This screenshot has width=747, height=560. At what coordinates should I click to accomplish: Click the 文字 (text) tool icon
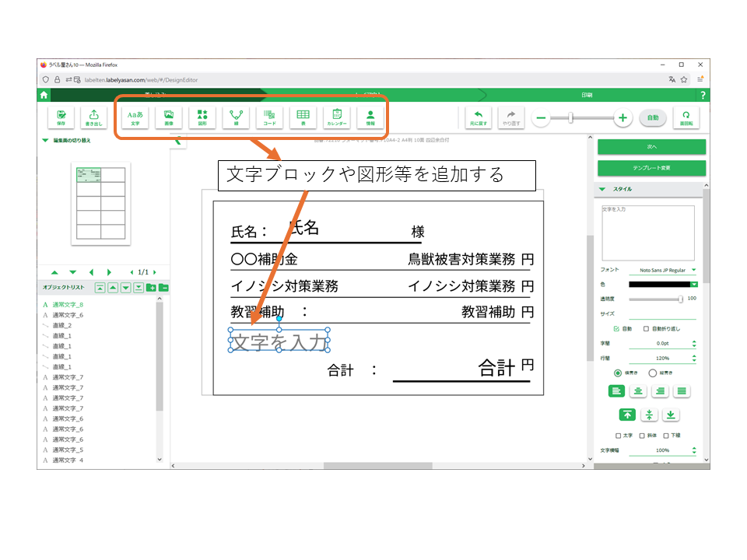135,117
